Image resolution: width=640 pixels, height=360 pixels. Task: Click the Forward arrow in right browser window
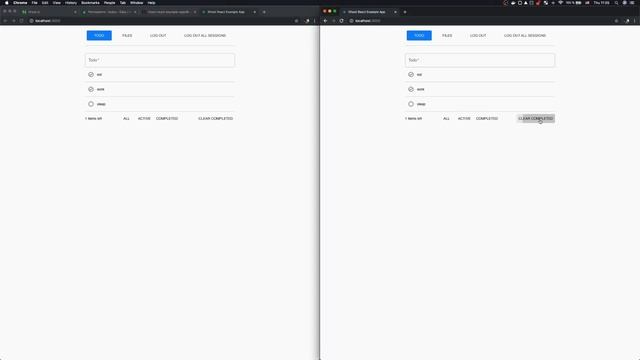point(333,21)
